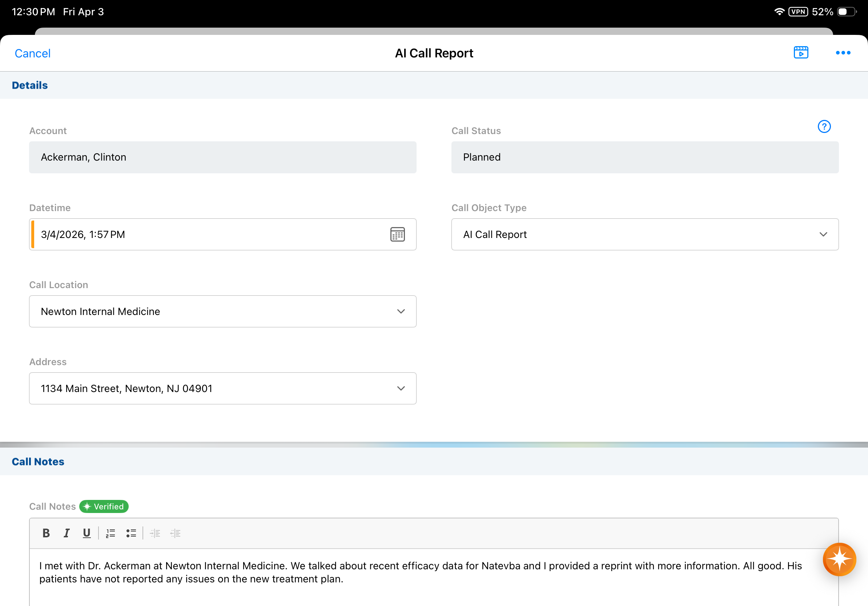Click the Call Status help question icon
This screenshot has height=606, width=868.
click(824, 126)
